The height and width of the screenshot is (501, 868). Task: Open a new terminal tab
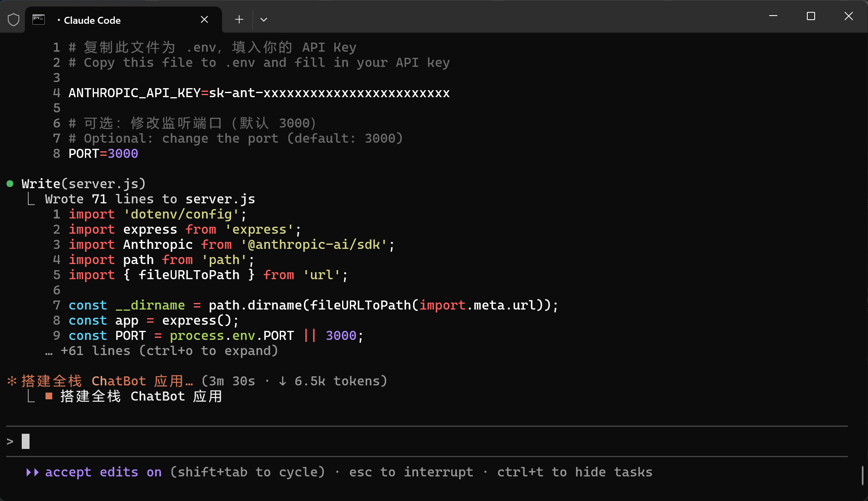pos(239,20)
